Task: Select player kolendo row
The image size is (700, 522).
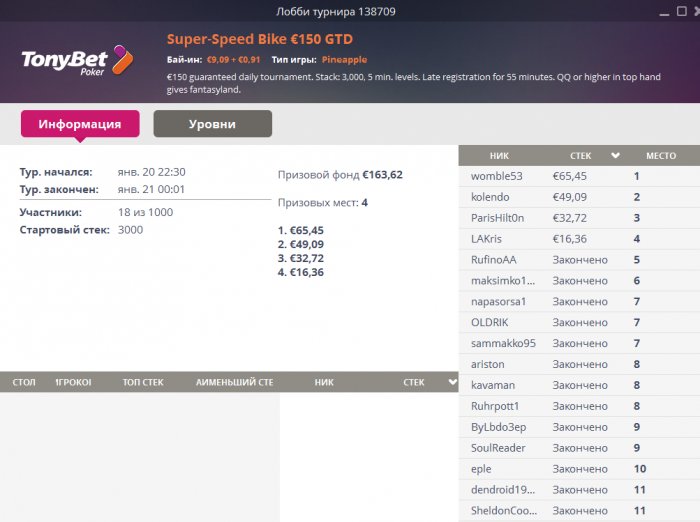Action: tap(579, 197)
